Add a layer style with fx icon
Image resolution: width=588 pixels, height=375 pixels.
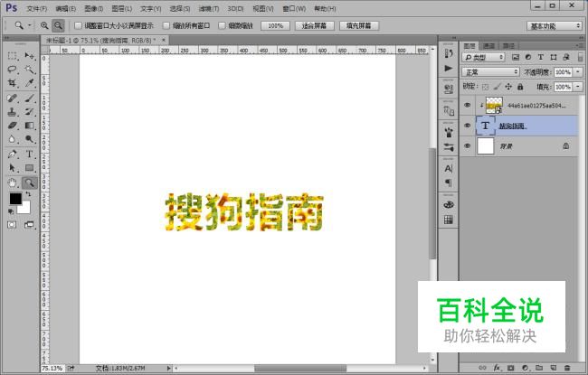[497, 368]
